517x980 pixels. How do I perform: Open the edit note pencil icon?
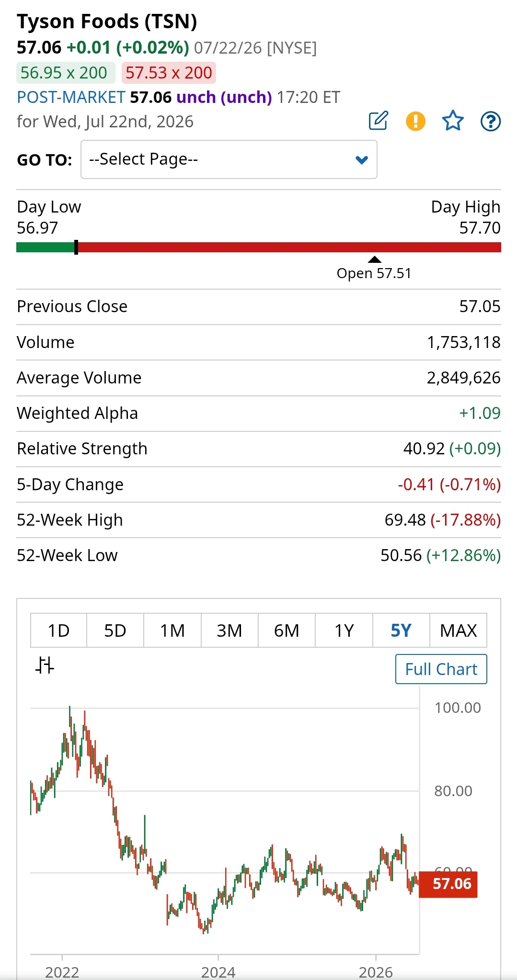pos(378,121)
